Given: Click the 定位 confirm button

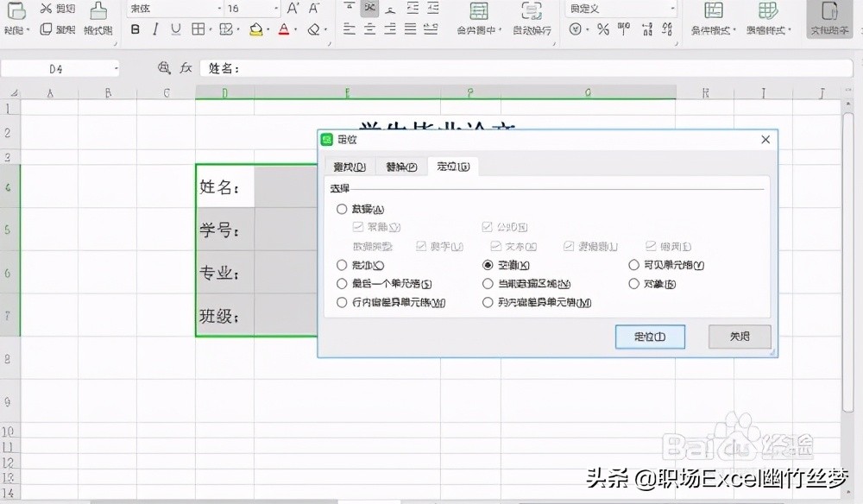Looking at the screenshot, I should click(650, 337).
